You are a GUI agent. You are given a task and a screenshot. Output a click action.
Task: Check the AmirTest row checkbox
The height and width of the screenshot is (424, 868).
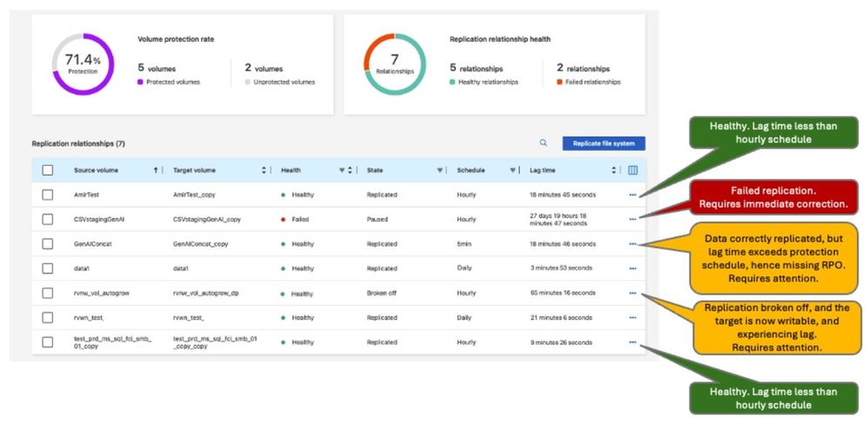click(48, 195)
